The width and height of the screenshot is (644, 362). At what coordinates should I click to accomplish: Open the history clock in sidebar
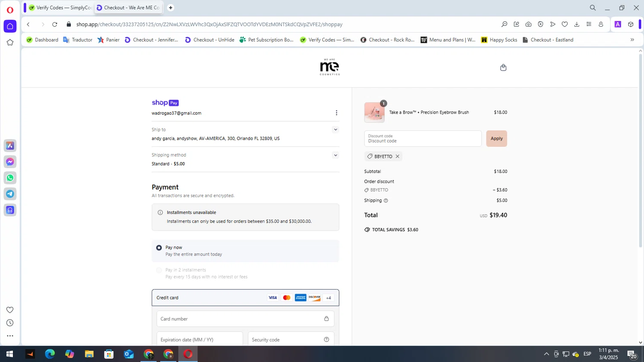[10, 323]
